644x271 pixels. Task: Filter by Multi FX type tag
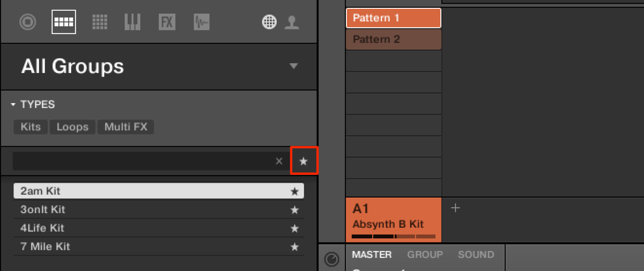click(126, 127)
